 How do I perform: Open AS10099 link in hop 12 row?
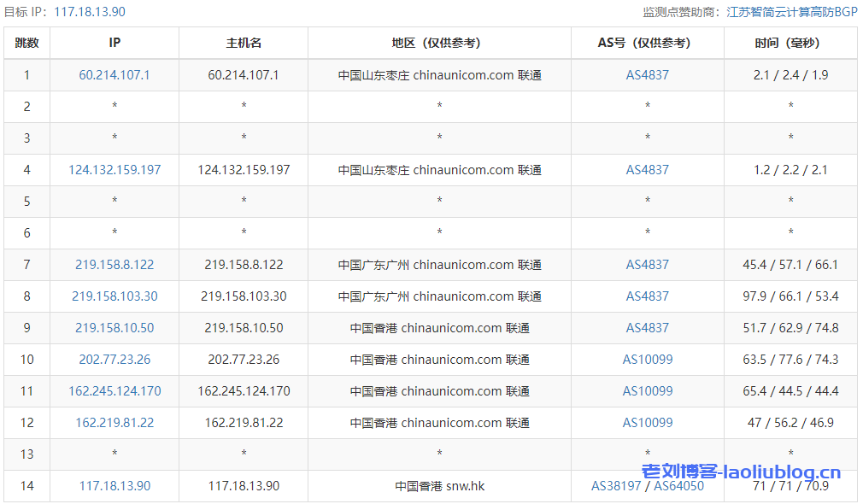pyautogui.click(x=648, y=423)
